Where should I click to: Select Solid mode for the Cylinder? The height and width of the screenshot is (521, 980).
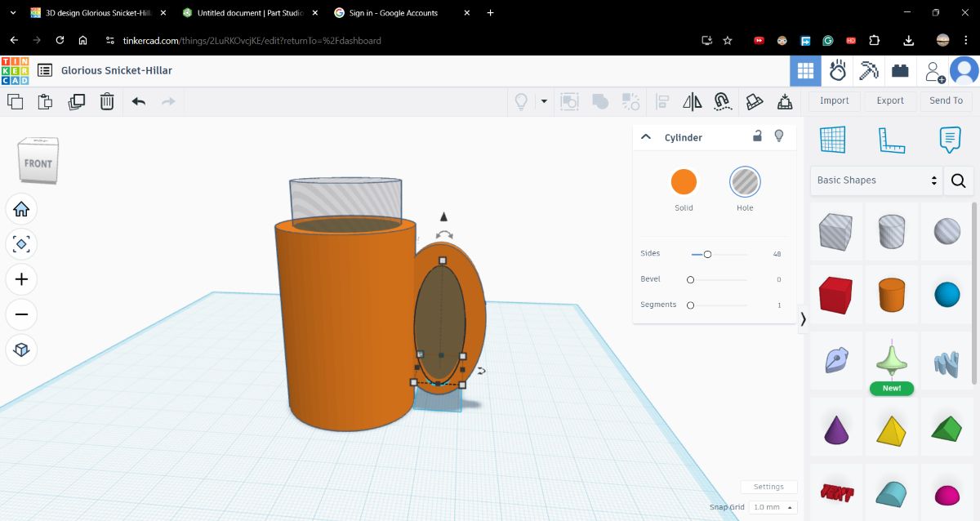click(684, 181)
